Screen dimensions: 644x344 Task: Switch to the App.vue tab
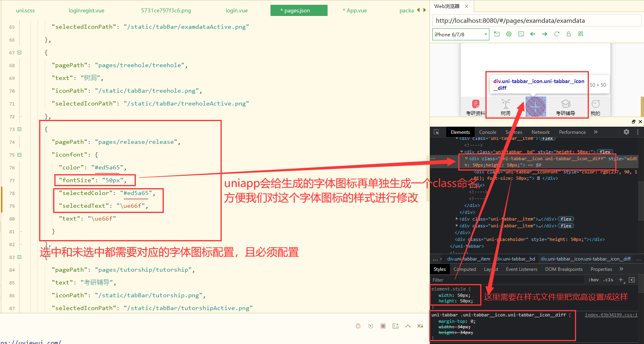[355, 10]
